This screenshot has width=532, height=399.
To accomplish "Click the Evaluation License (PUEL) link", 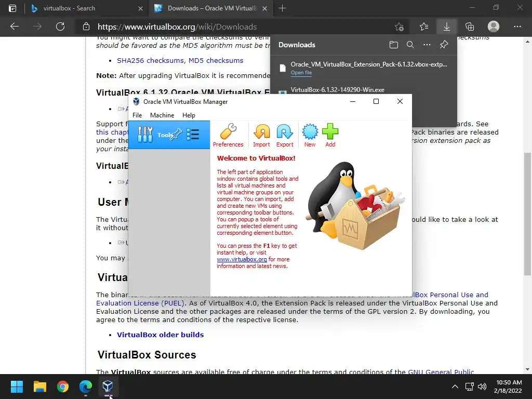I will tap(140, 303).
